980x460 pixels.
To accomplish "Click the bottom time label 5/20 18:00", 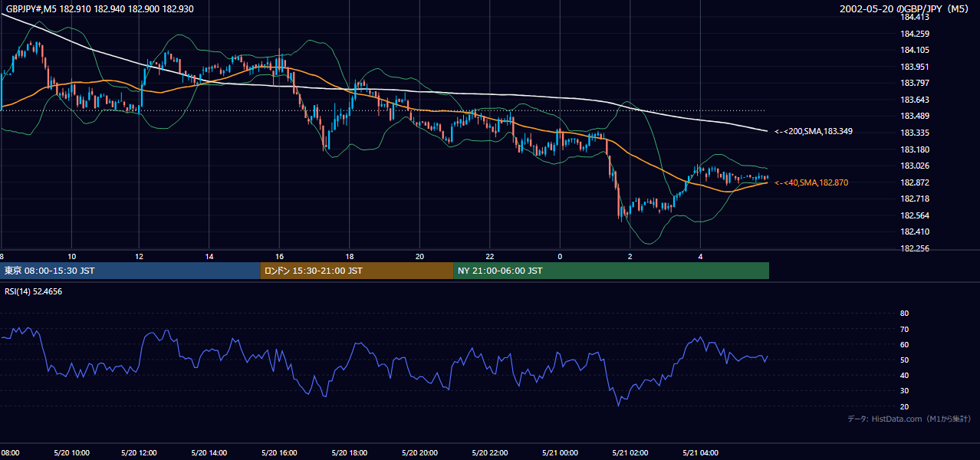I will pyautogui.click(x=349, y=453).
